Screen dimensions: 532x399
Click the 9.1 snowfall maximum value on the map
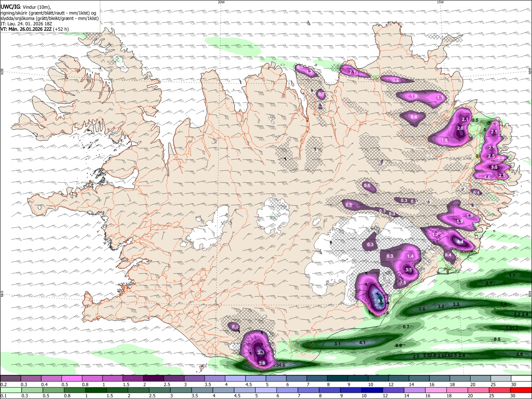pyautogui.click(x=380, y=301)
